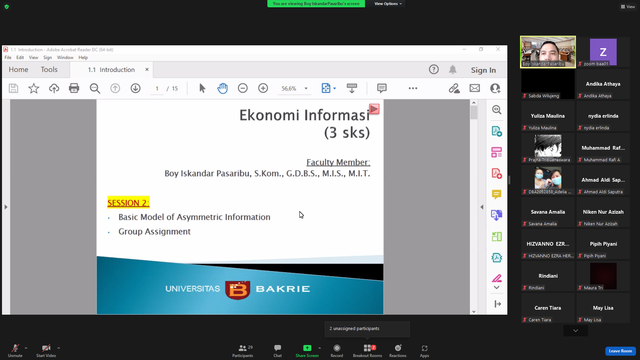Screen dimensions: 640x360
Task: Go to next page with down arrow
Action: 136,88
